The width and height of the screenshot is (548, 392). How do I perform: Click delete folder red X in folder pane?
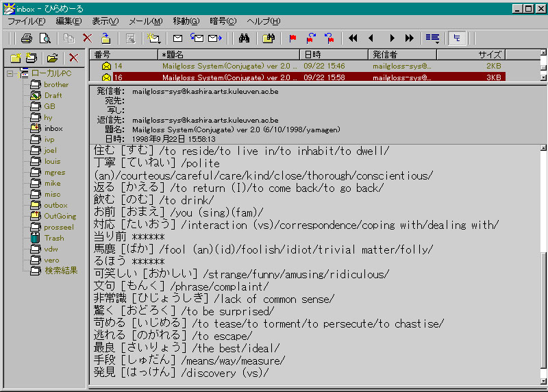tap(73, 58)
